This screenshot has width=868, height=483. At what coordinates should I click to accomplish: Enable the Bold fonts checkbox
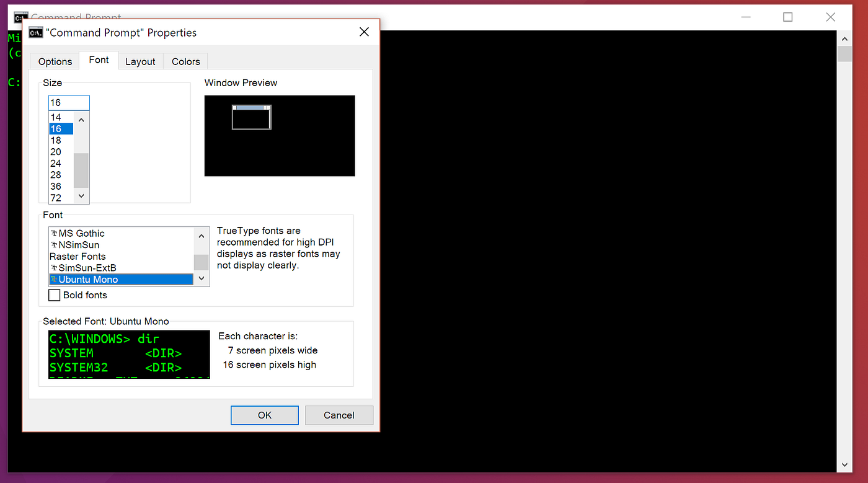click(x=54, y=295)
